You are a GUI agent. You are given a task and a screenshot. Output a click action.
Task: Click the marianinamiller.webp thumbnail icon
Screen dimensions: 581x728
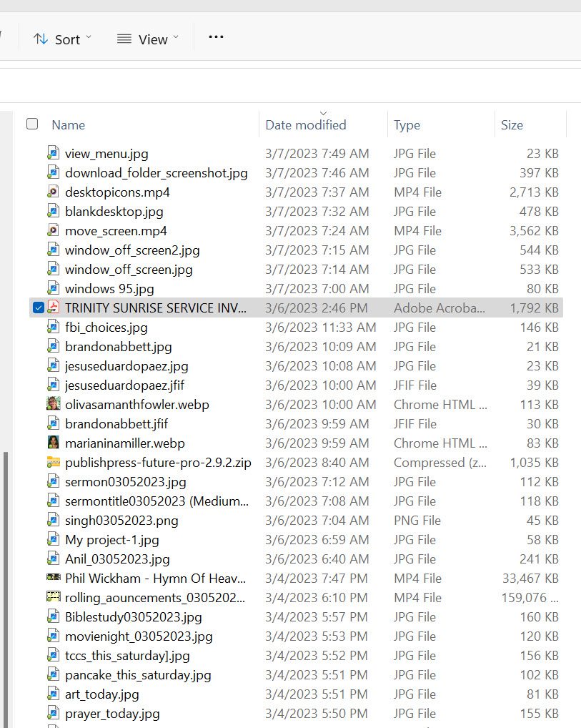[x=54, y=443]
